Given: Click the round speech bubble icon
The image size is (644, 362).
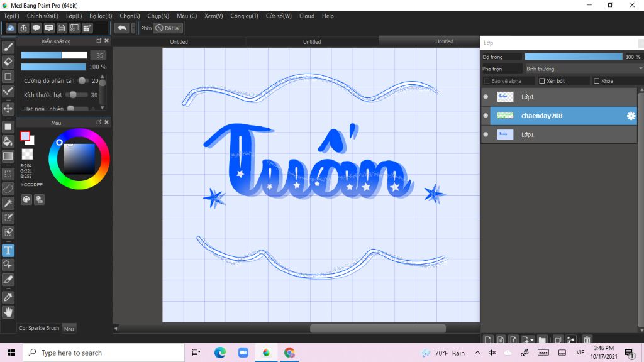Looking at the screenshot, I should coord(36,28).
